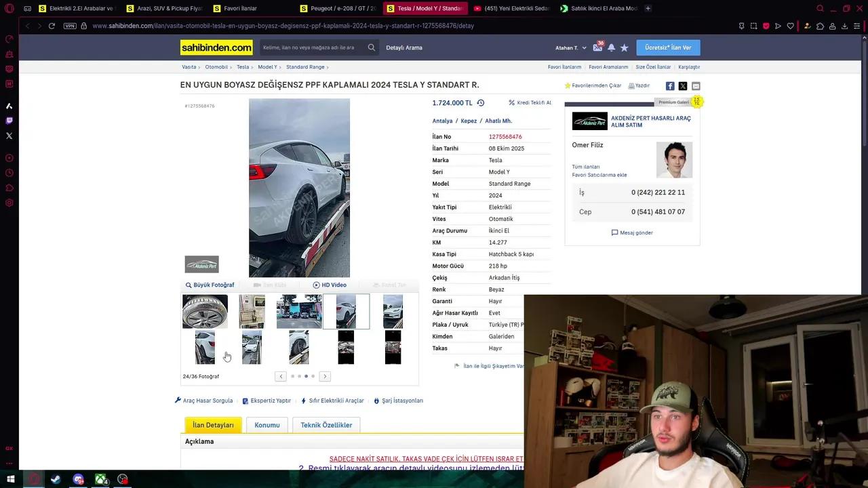Open Favori Aramalarım

(x=608, y=67)
